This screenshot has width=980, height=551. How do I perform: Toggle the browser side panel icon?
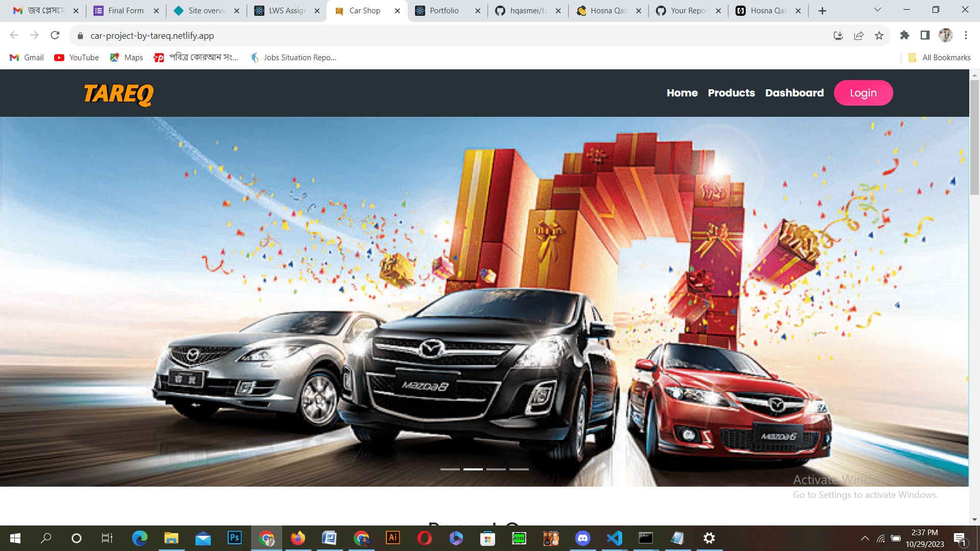point(925,35)
